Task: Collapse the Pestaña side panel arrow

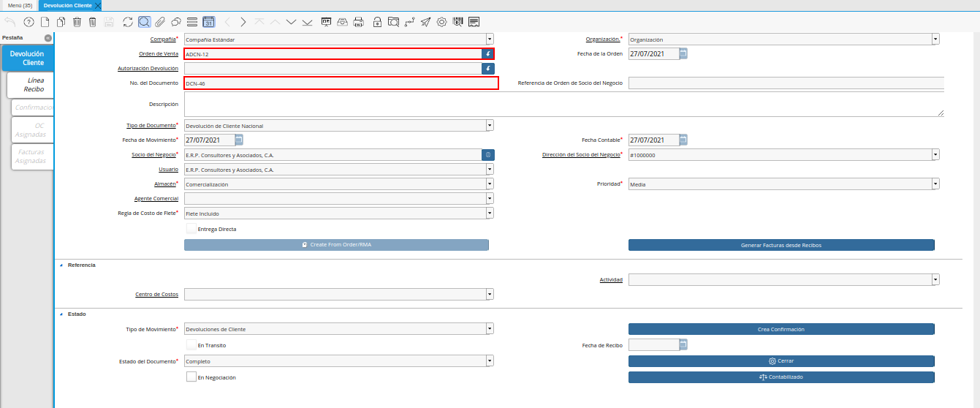Action: [48, 37]
